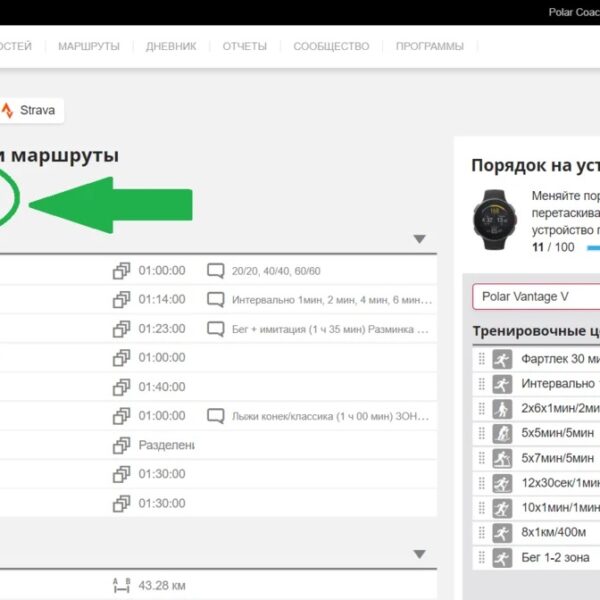
Task: Click the phases icon in the 01:14:00 row
Action: click(x=122, y=300)
